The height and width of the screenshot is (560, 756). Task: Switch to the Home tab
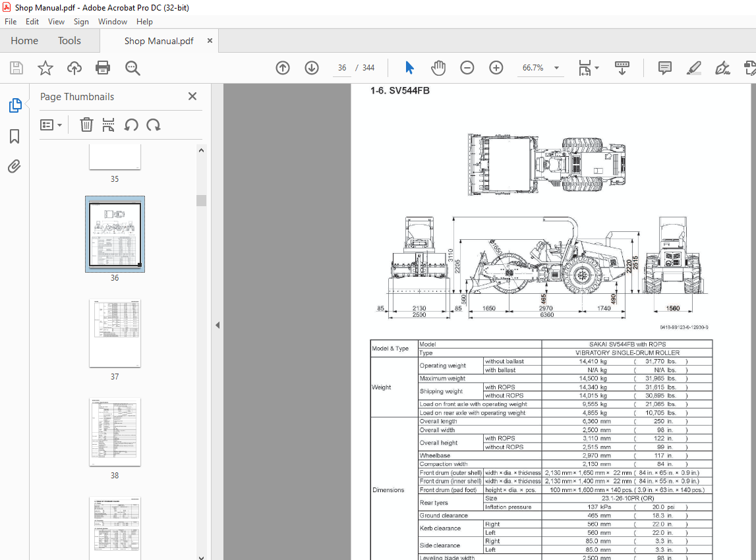coord(24,41)
